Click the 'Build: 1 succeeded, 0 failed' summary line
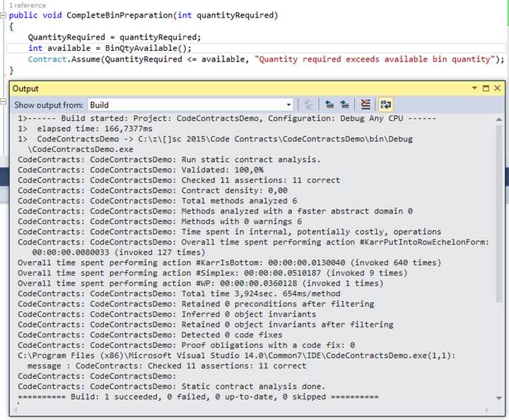 coord(198,397)
